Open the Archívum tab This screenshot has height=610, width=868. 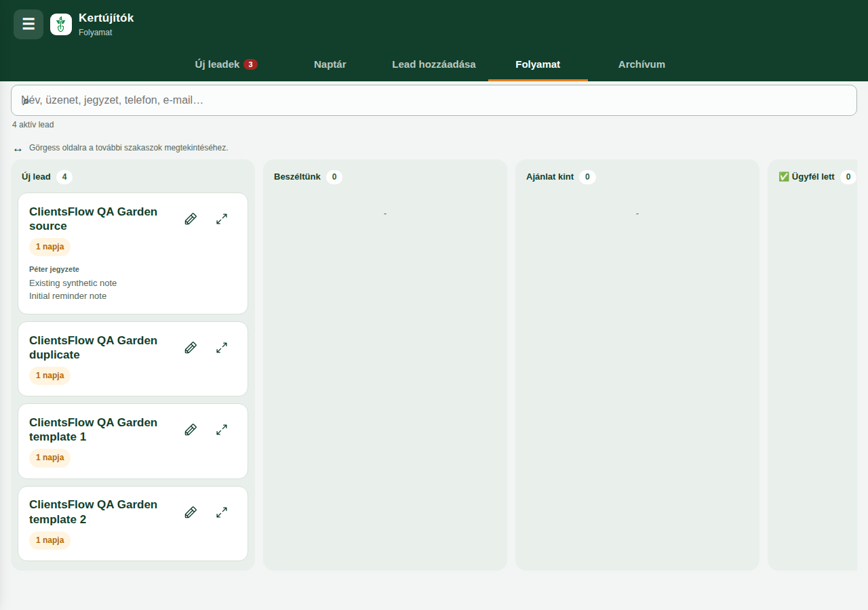click(x=642, y=64)
